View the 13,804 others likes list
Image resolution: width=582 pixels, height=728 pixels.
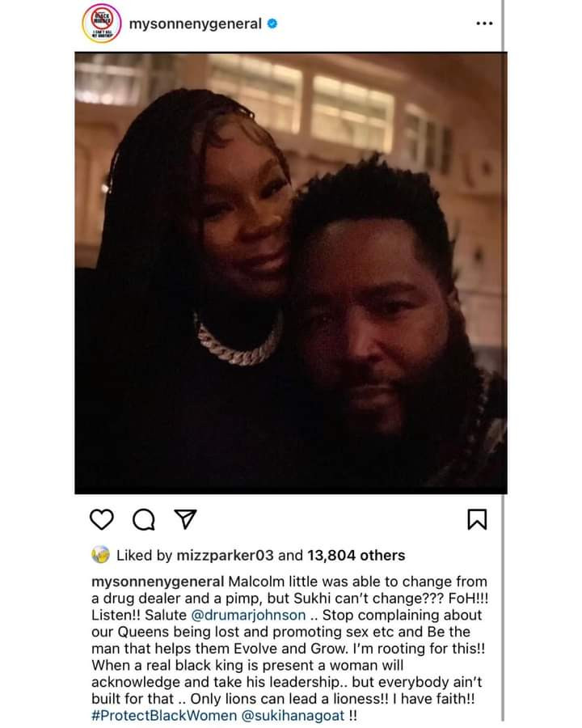[x=356, y=555]
